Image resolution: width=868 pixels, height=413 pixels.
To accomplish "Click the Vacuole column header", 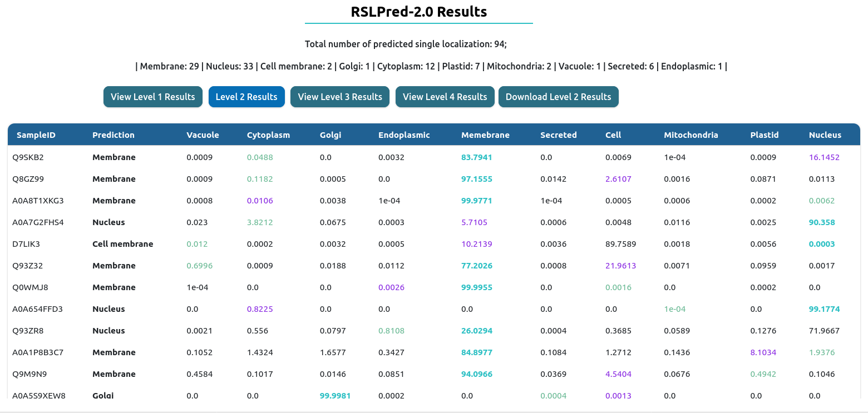I will pos(203,135).
